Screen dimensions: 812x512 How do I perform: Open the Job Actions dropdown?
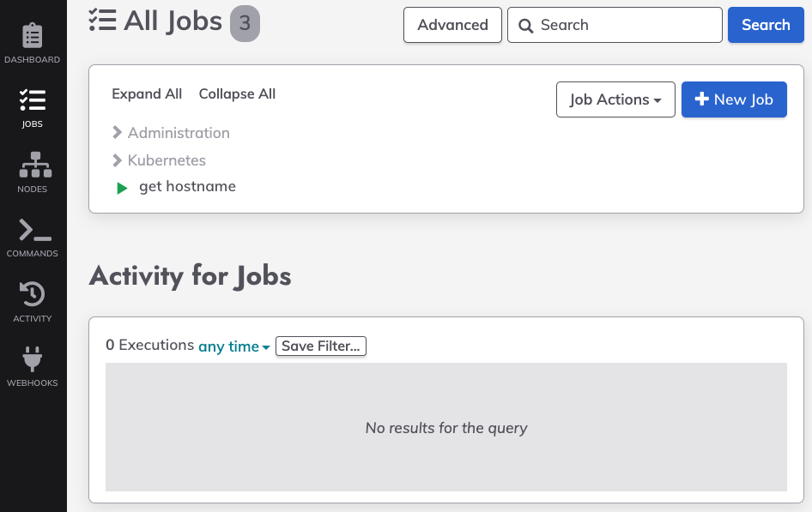pyautogui.click(x=615, y=99)
